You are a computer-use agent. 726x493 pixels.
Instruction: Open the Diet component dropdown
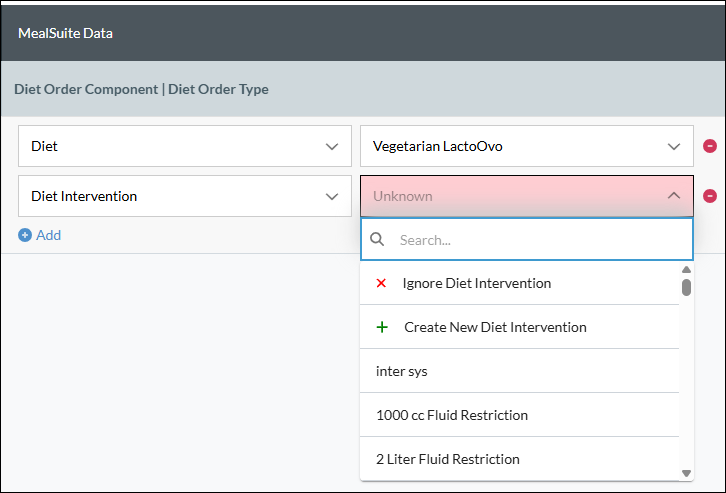pyautogui.click(x=185, y=146)
